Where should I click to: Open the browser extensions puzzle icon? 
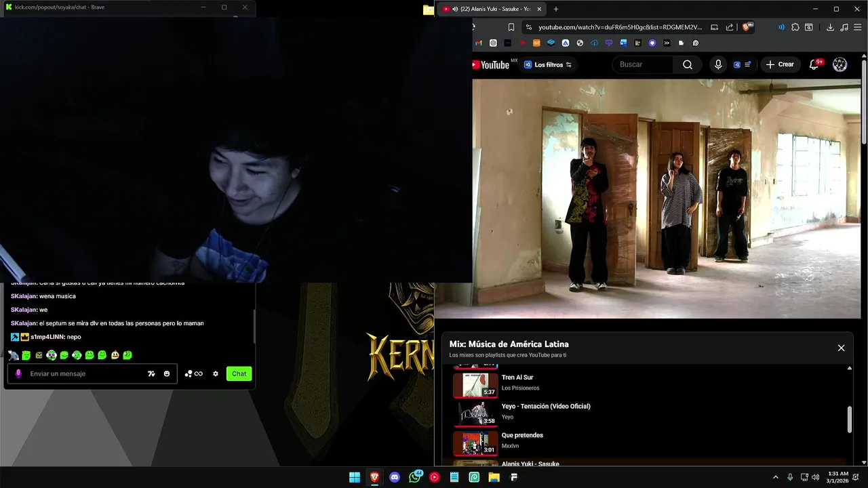795,27
